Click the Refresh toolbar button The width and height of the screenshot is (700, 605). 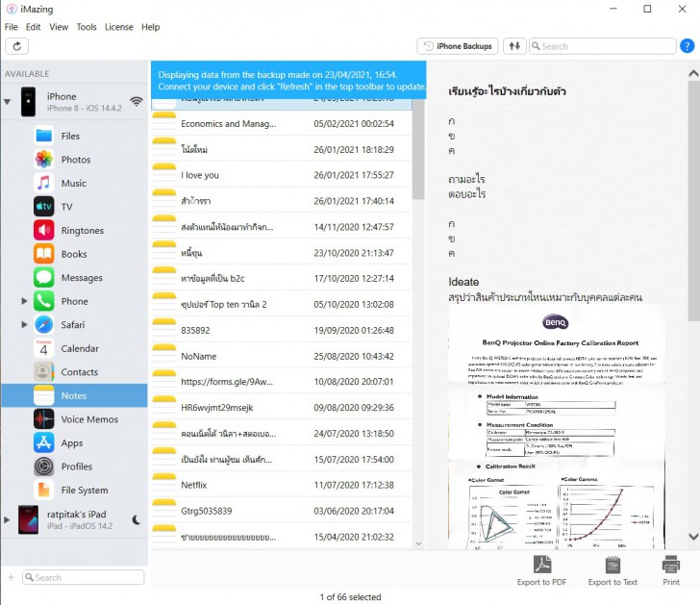17,46
